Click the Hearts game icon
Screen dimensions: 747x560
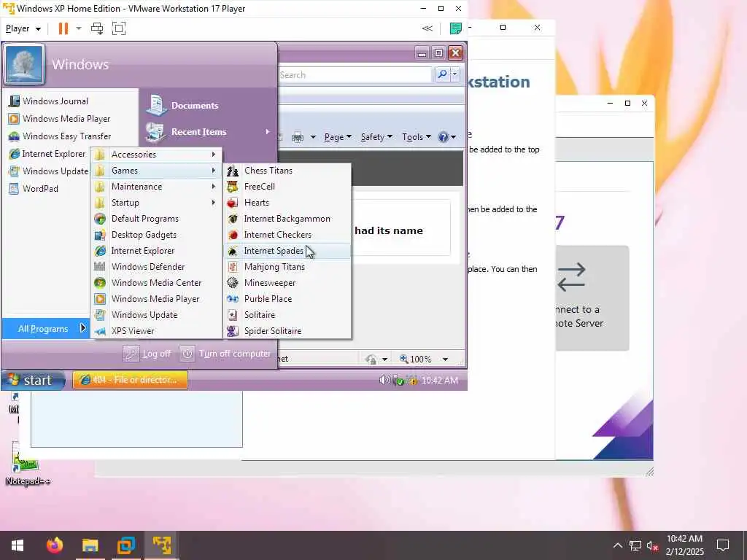pyautogui.click(x=233, y=203)
